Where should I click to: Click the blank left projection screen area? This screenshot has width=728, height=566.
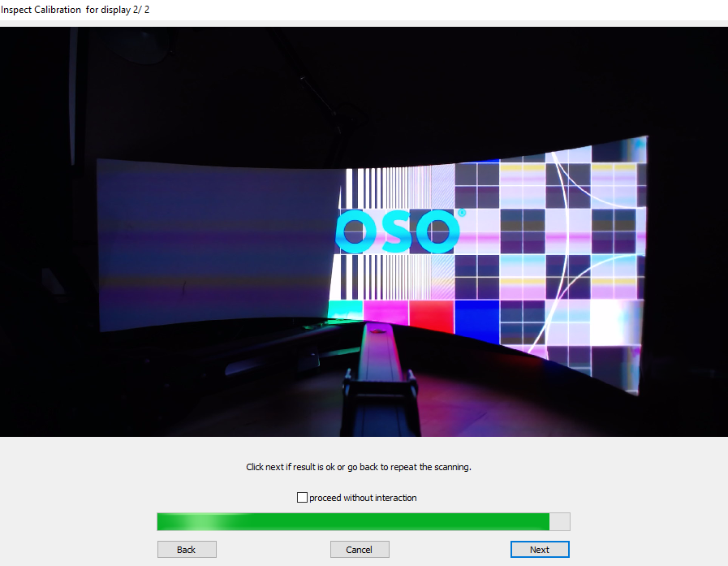[215, 244]
